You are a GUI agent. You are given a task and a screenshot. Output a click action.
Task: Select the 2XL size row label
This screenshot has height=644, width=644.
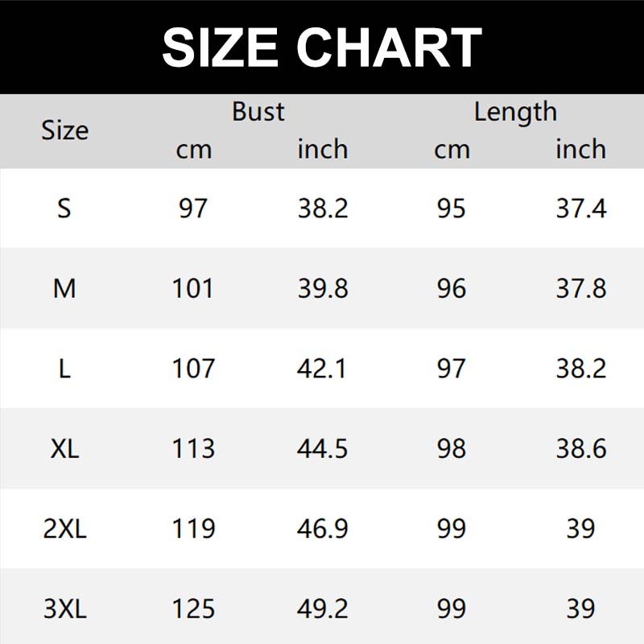pos(64,529)
